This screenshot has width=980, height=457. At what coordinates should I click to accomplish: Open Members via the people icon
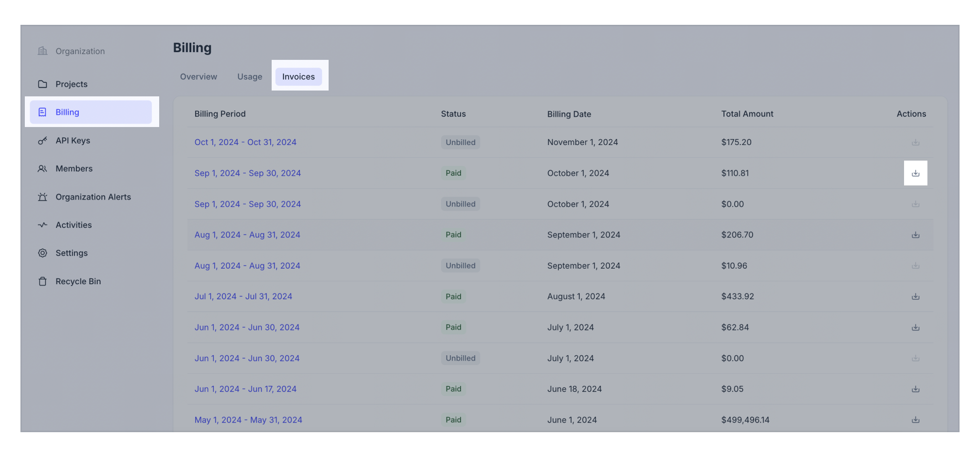click(x=43, y=168)
